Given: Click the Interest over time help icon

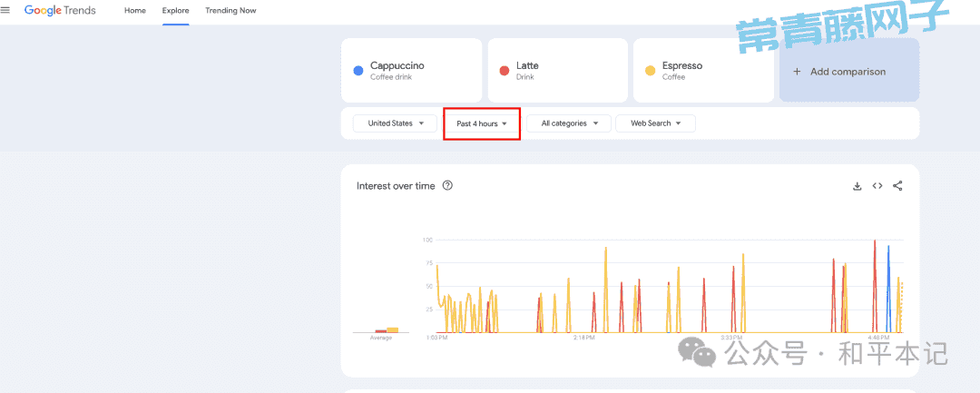Looking at the screenshot, I should pos(446,185).
